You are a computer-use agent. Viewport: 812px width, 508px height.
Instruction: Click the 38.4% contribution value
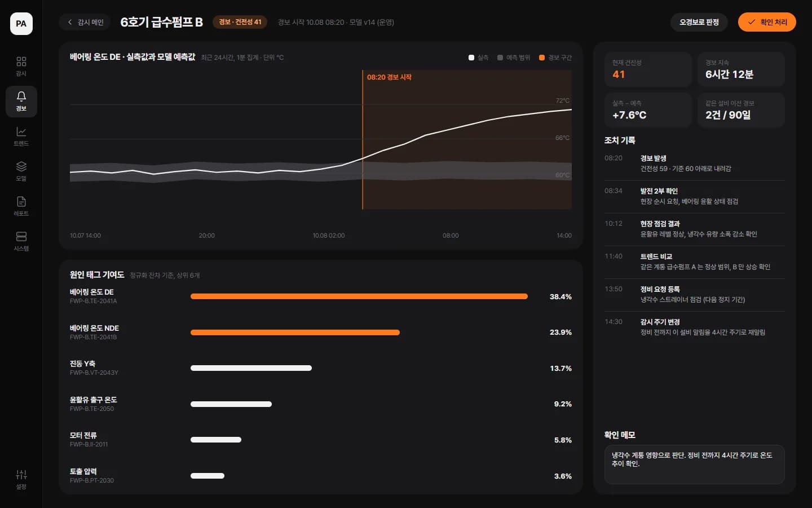pyautogui.click(x=561, y=296)
